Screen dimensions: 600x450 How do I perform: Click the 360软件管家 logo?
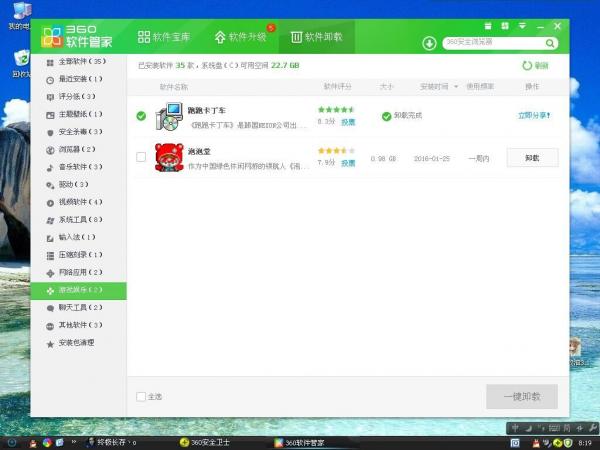click(77, 37)
